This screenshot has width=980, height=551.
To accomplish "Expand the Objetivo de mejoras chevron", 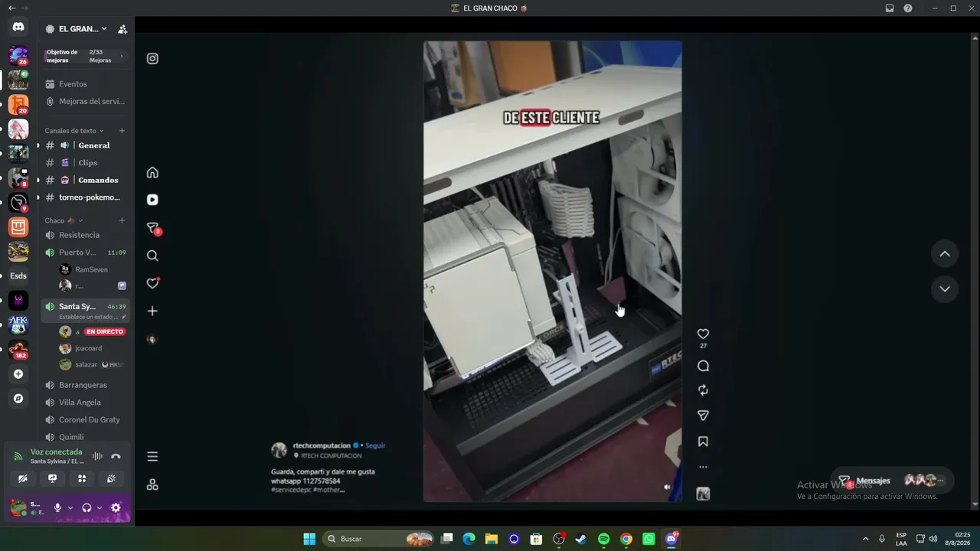I will (121, 56).
